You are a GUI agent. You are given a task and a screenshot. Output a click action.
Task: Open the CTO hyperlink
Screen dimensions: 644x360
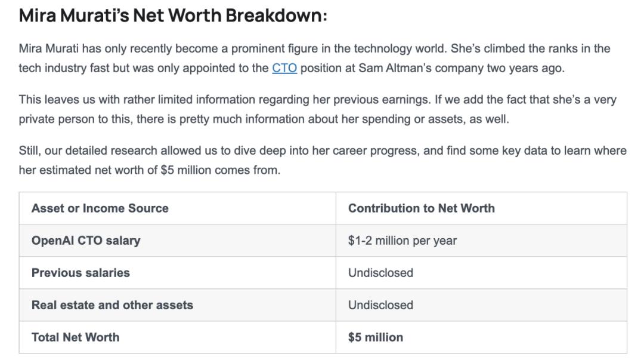tap(284, 68)
